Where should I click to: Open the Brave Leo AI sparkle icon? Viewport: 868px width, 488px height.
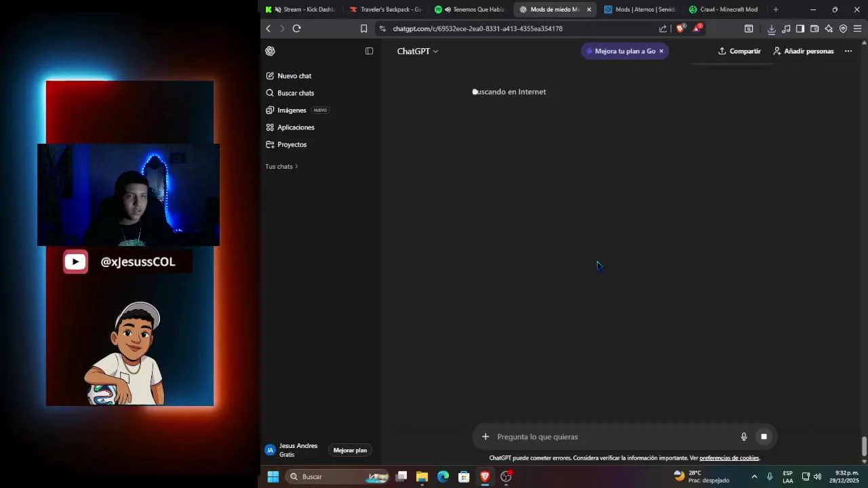829,28
